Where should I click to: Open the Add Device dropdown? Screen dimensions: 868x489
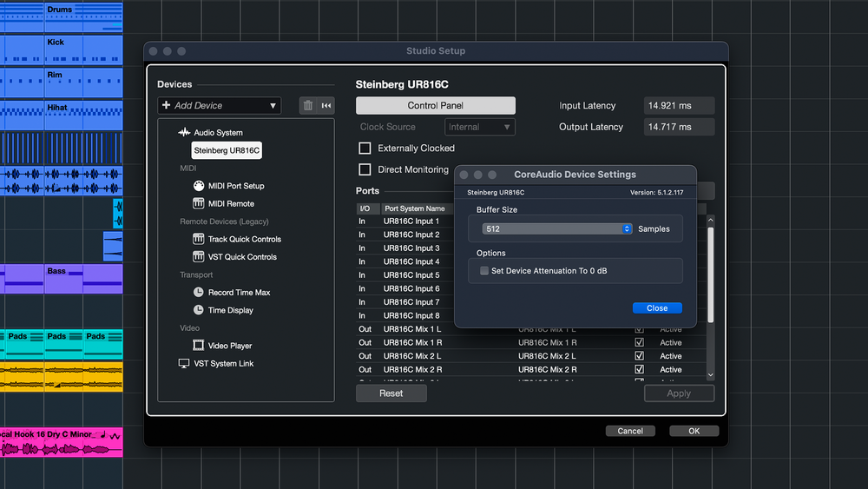point(220,106)
